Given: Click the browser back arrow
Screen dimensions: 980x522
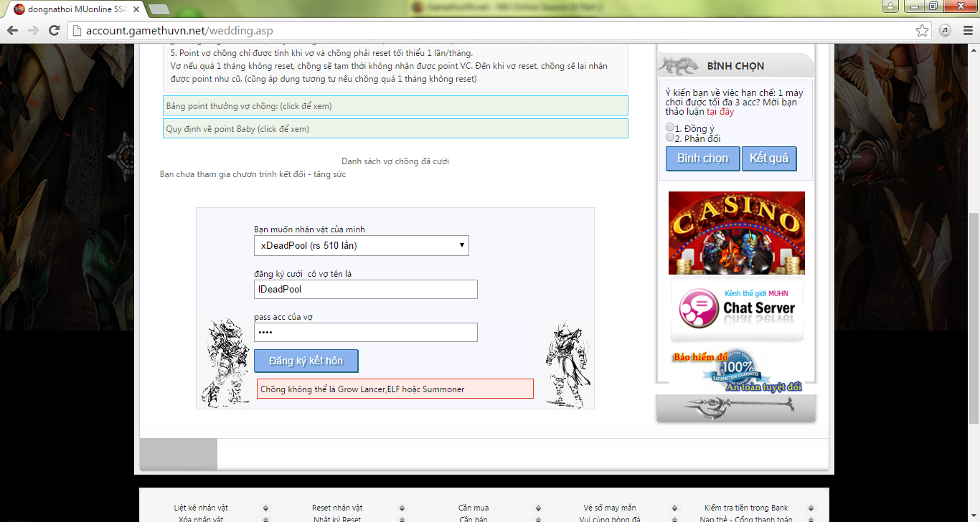Looking at the screenshot, I should coord(12,31).
